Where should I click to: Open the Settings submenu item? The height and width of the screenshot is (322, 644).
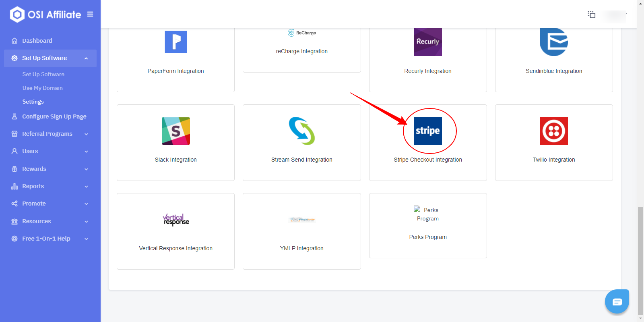tap(33, 102)
